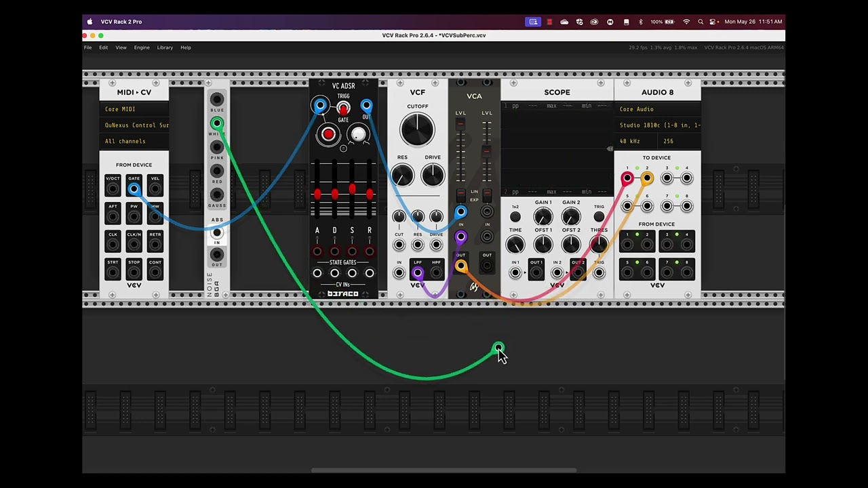Screen dimensions: 868x488
Task: Open the Edit menu
Action: (x=103, y=47)
